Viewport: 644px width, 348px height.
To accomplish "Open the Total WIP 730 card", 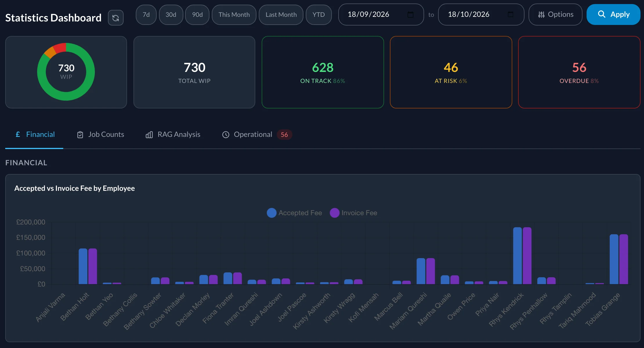I will pyautogui.click(x=194, y=72).
